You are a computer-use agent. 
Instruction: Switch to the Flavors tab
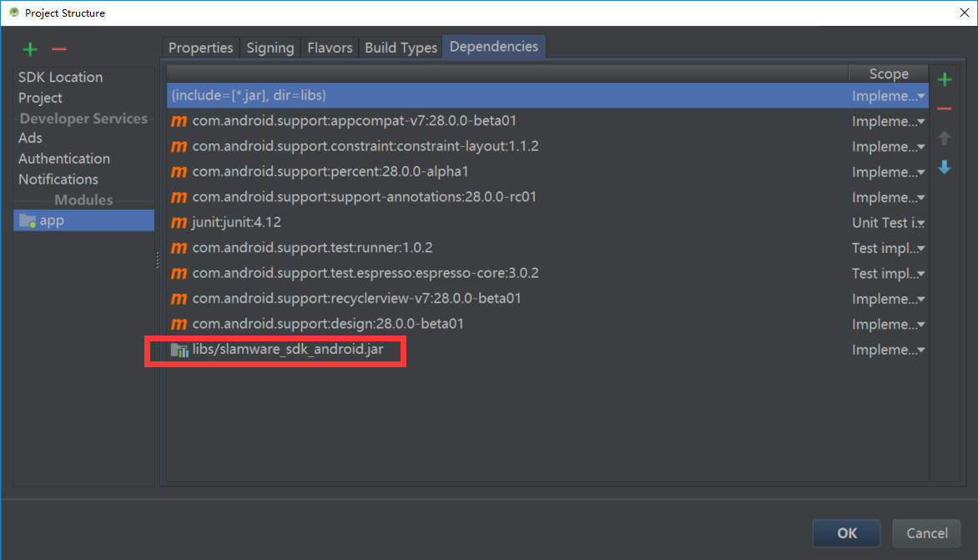coord(330,48)
